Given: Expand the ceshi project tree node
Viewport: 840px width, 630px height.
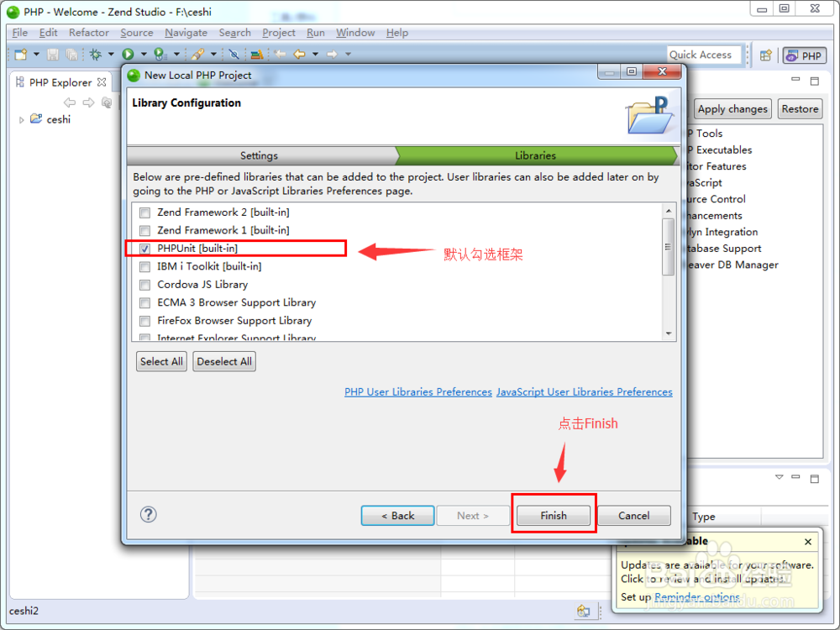Looking at the screenshot, I should click(22, 120).
